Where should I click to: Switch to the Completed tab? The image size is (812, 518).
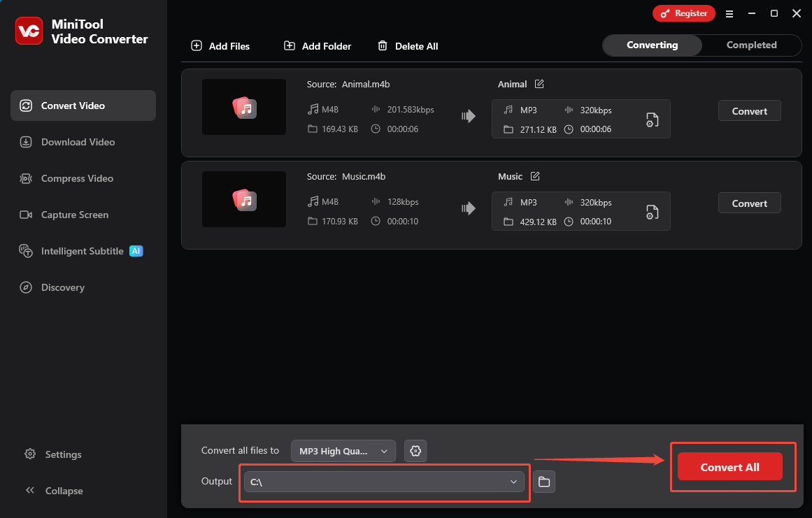coord(751,45)
